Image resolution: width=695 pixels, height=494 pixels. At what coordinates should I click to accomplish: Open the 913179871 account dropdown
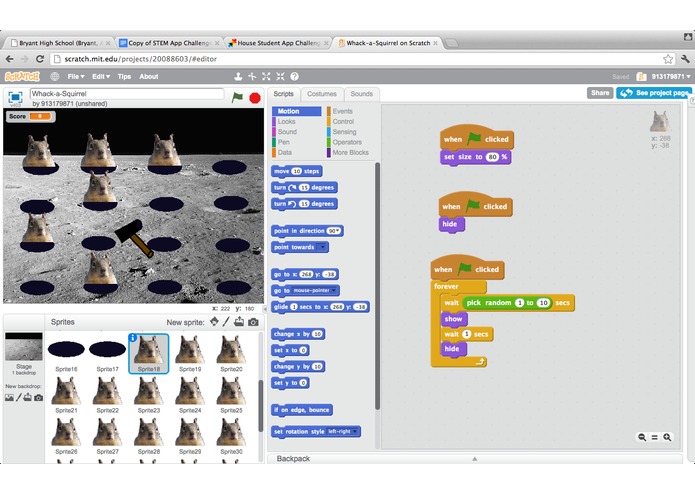pos(671,77)
